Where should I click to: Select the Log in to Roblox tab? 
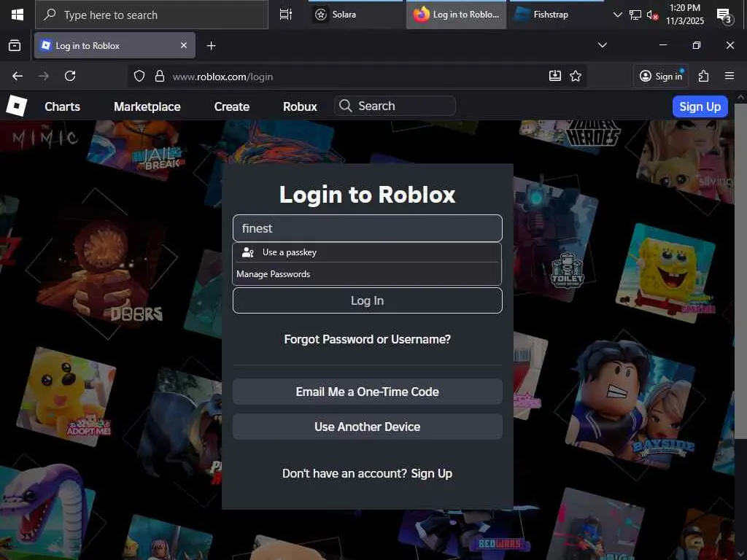[x=115, y=46]
